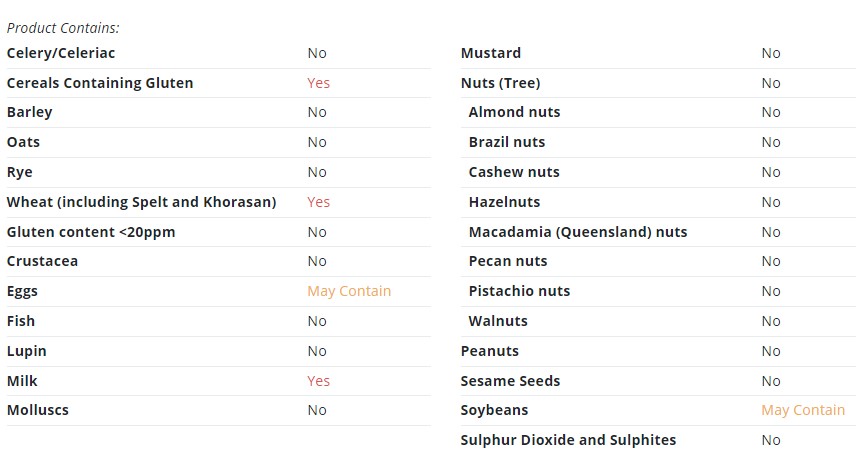Screen dimensions: 856x453
Task: Select the Hazelnuts entry
Action: (x=504, y=202)
